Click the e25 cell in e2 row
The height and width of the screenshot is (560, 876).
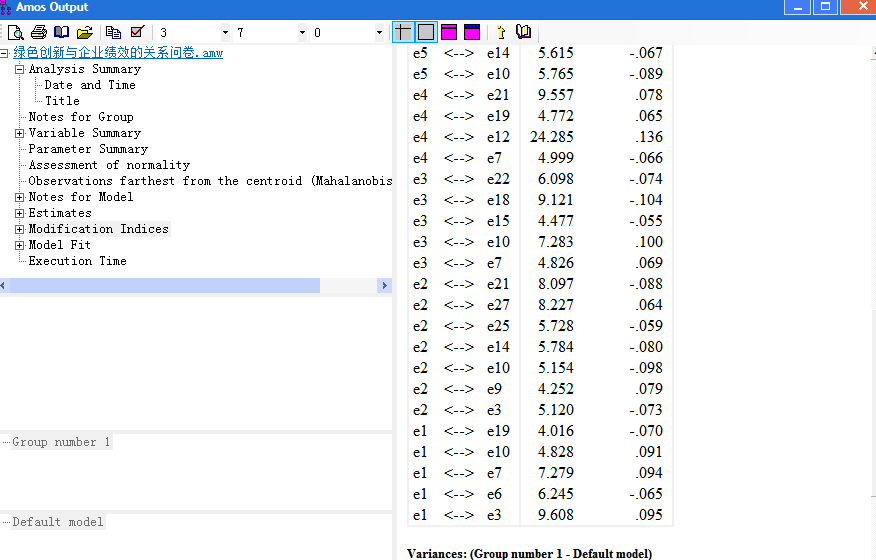pos(498,326)
